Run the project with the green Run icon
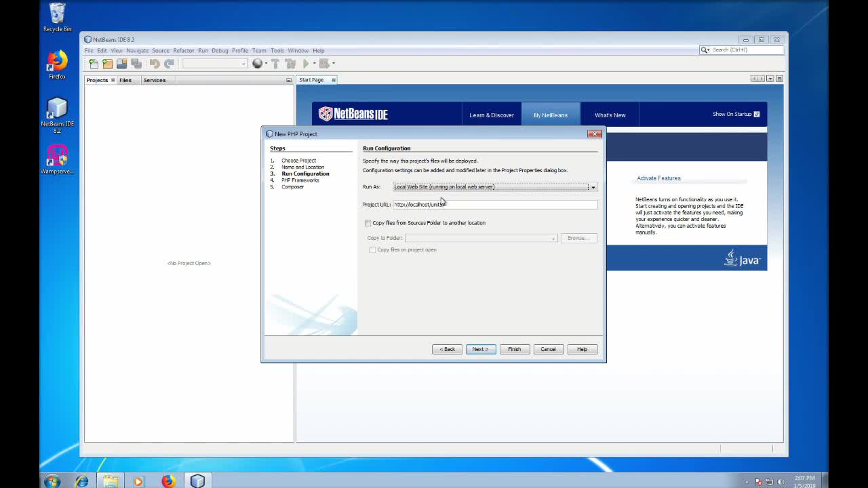This screenshot has height=488, width=868. [306, 63]
